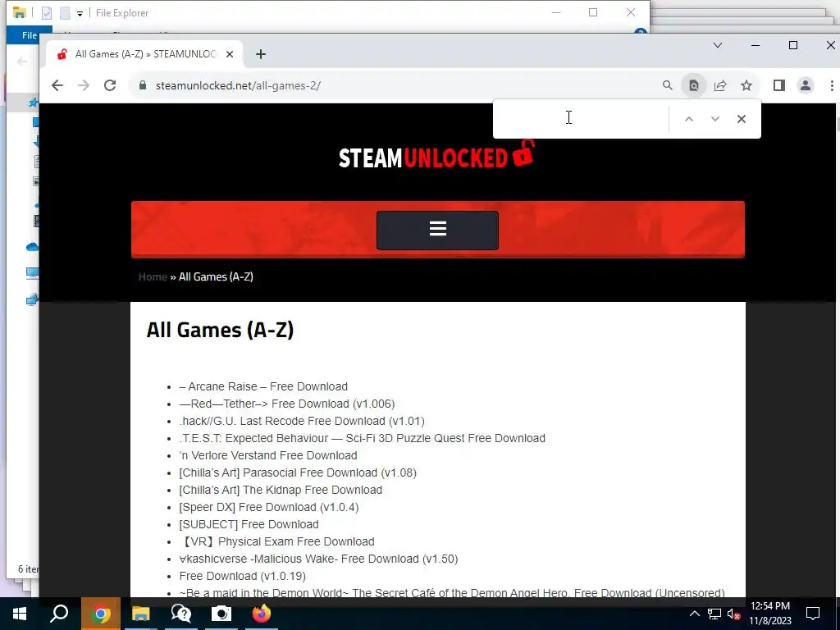Launch Firefox from taskbar

coord(262,614)
